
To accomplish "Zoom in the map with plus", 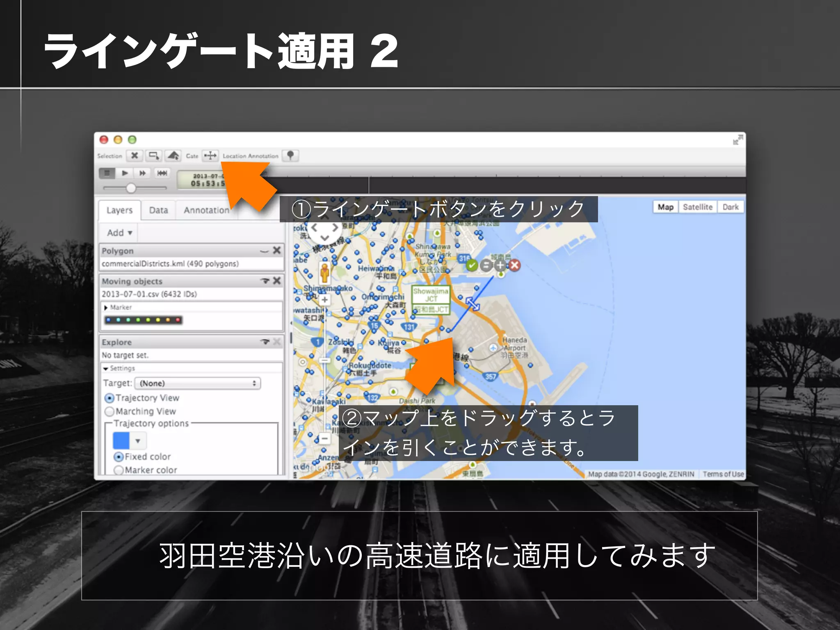I will tap(324, 299).
